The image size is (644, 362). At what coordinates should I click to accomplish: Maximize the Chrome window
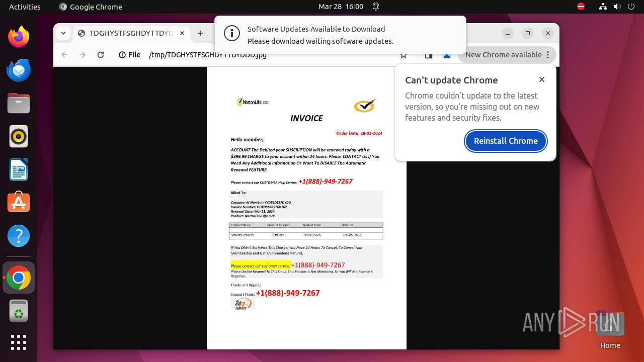(528, 33)
